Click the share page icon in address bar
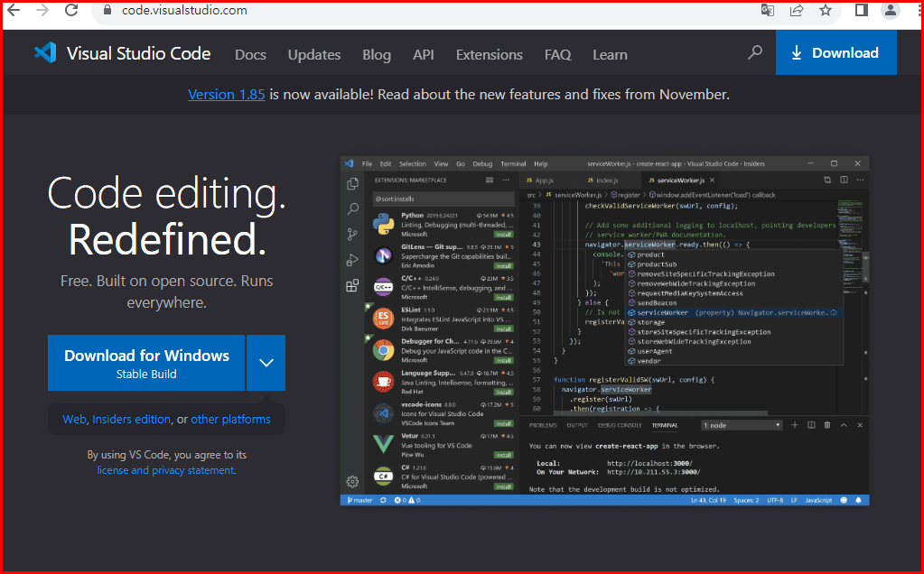924x574 pixels. click(x=797, y=10)
